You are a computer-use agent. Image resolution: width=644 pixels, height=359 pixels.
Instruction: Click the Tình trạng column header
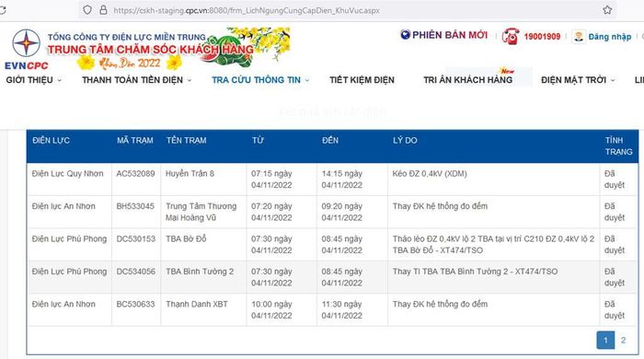618,145
